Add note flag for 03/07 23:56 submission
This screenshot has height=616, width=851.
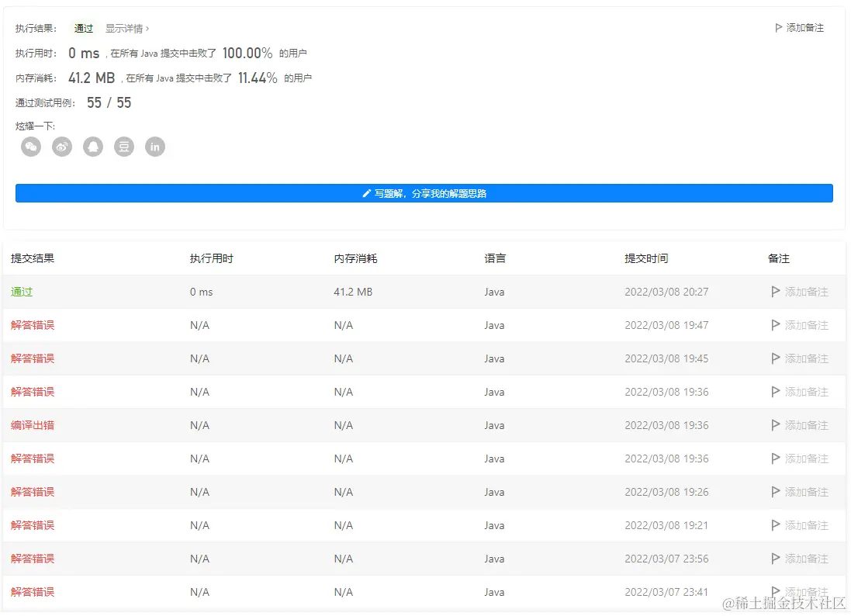tap(800, 559)
